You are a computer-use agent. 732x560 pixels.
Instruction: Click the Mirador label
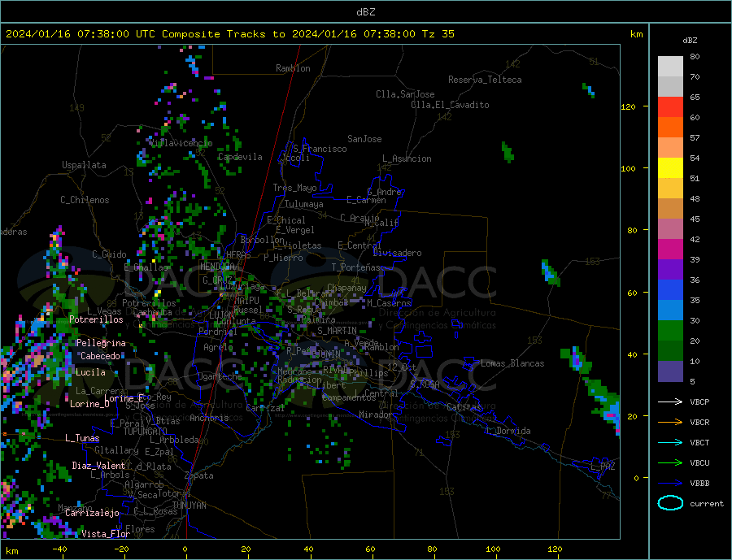(x=376, y=415)
